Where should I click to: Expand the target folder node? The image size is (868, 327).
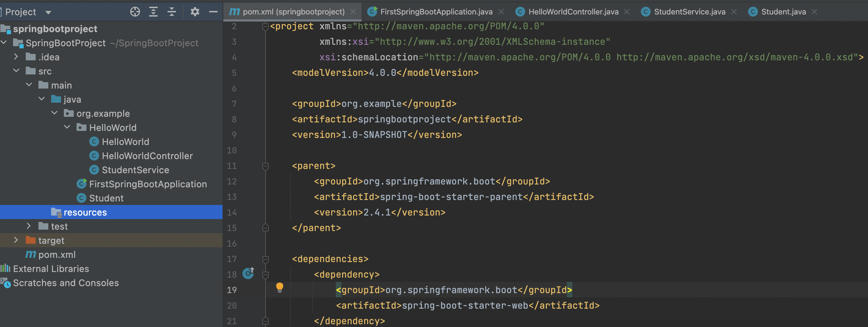point(16,240)
